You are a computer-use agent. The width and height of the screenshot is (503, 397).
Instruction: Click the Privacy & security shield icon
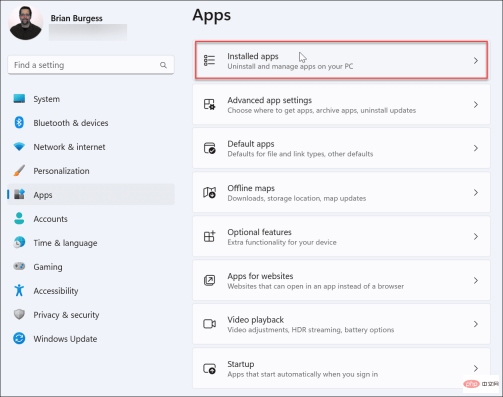(19, 314)
